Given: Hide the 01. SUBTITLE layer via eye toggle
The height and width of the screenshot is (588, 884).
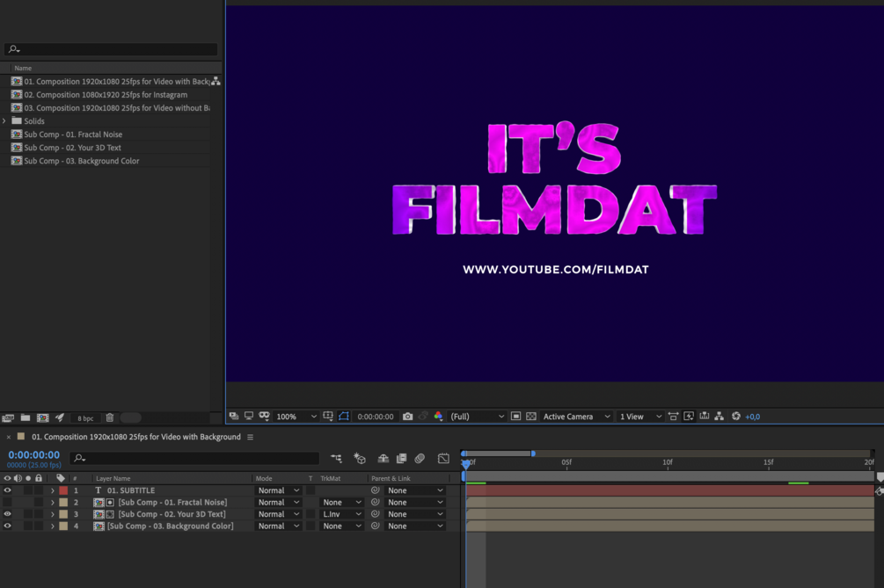Looking at the screenshot, I should (x=7, y=490).
